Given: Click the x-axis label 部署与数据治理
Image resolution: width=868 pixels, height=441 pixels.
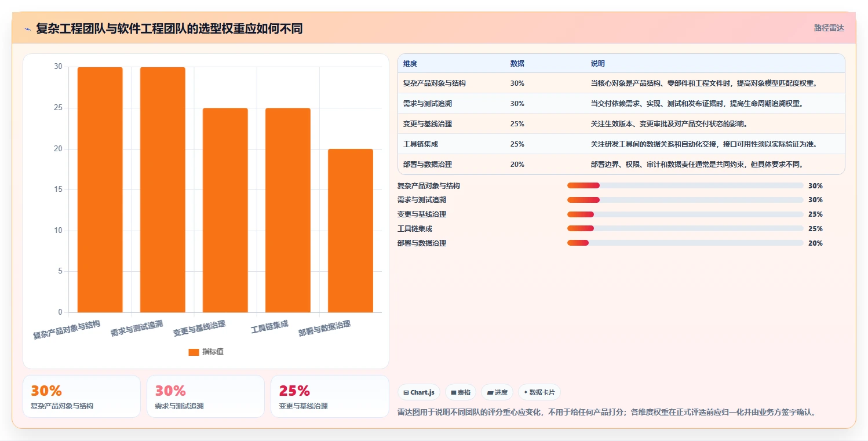Looking at the screenshot, I should (x=324, y=329).
